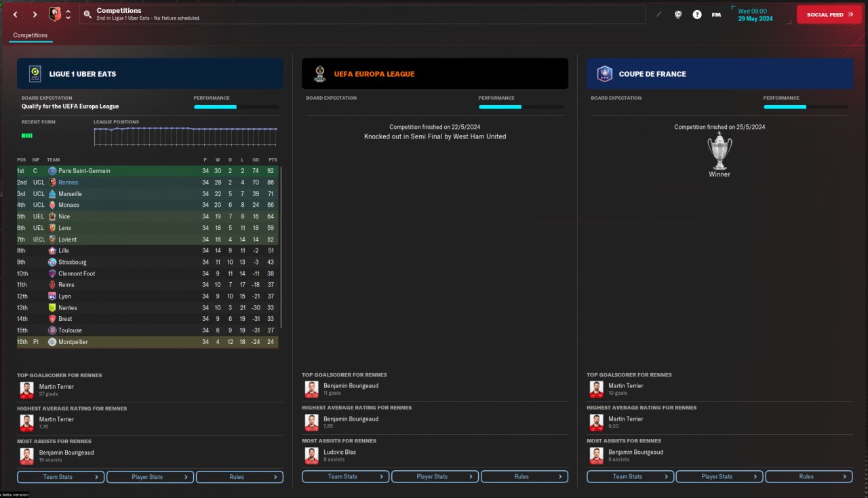This screenshot has width=868, height=498.
Task: Open Ligue 1 Rules
Action: [x=239, y=477]
